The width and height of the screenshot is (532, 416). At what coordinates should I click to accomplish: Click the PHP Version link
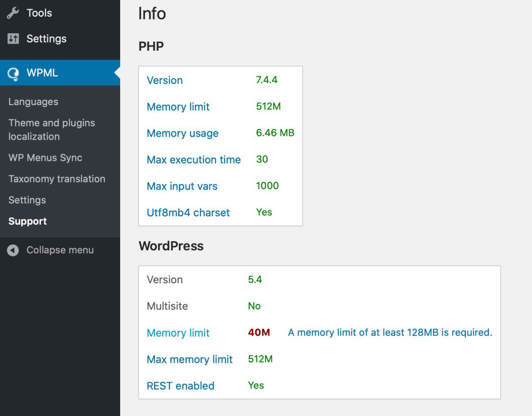click(165, 80)
